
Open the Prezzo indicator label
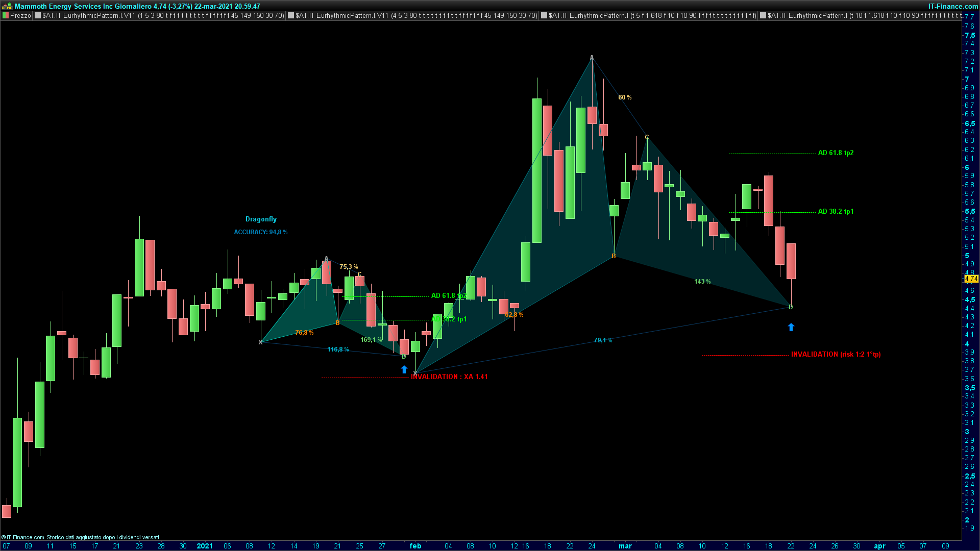tap(20, 16)
